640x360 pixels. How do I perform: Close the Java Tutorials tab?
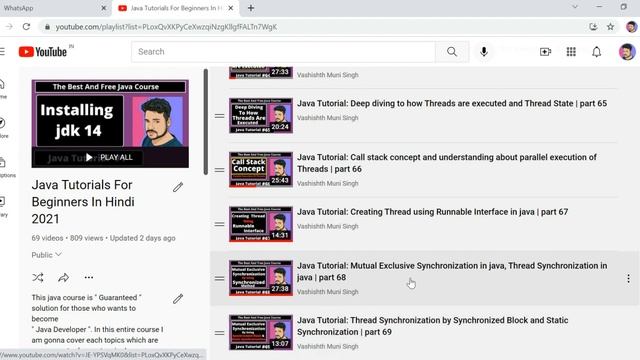(231, 8)
